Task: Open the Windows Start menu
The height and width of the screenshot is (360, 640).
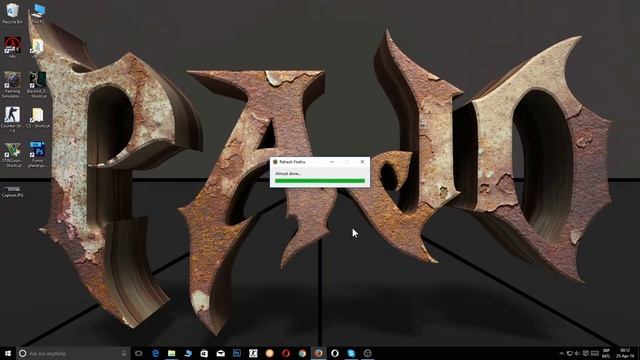Action: [8, 353]
